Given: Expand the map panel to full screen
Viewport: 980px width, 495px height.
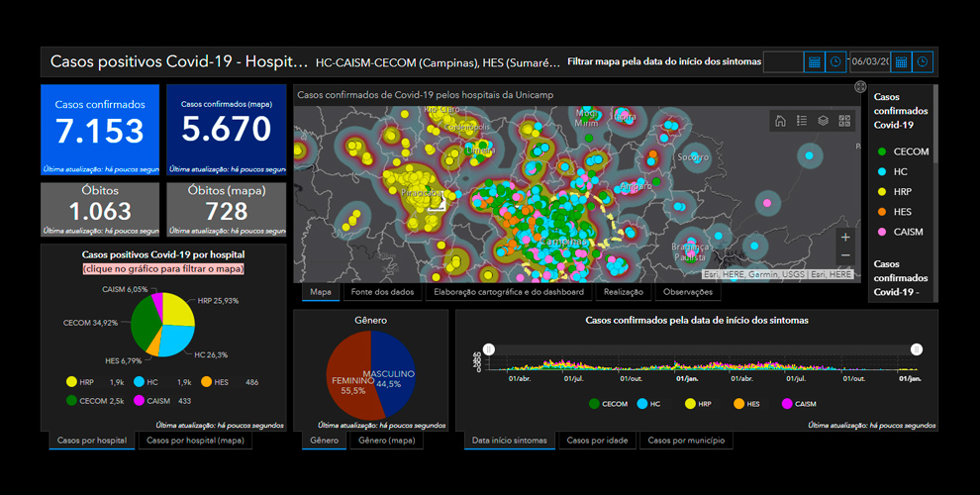Looking at the screenshot, I should [x=860, y=88].
